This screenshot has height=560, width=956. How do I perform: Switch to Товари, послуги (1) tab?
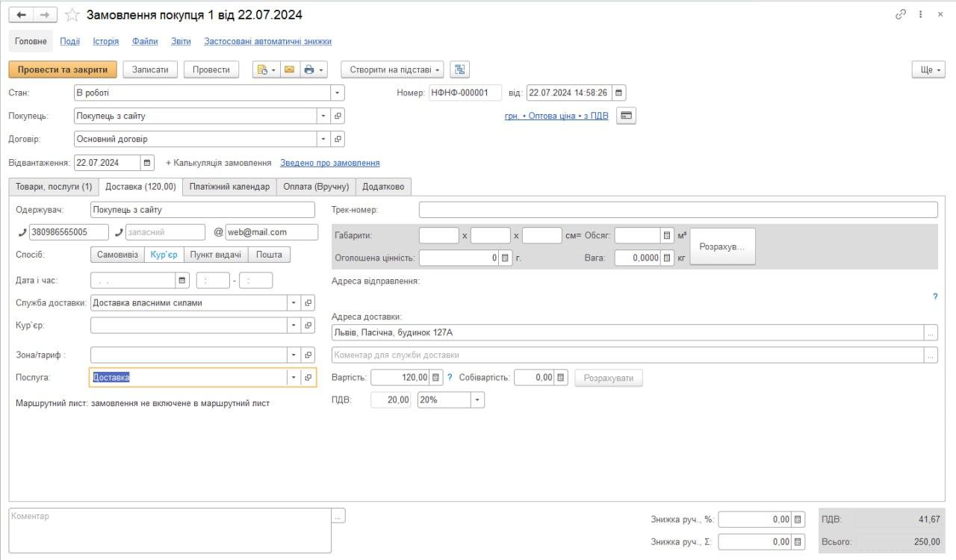tap(54, 187)
